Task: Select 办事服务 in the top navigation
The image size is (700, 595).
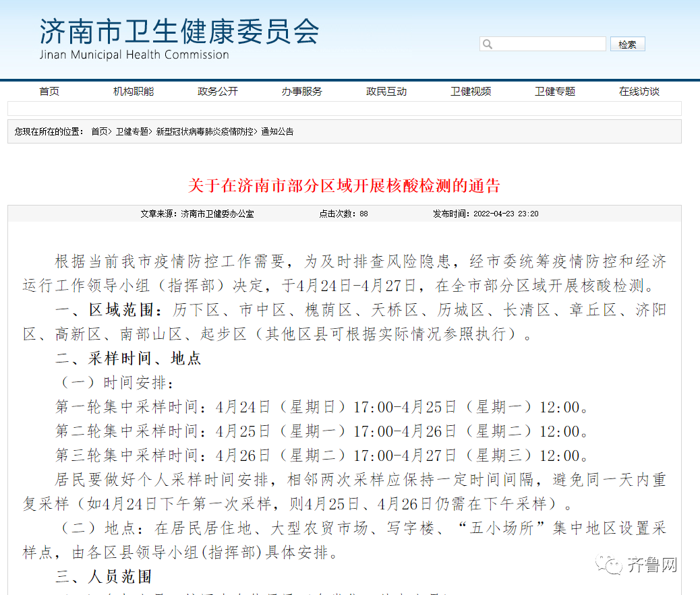Action: pyautogui.click(x=301, y=91)
